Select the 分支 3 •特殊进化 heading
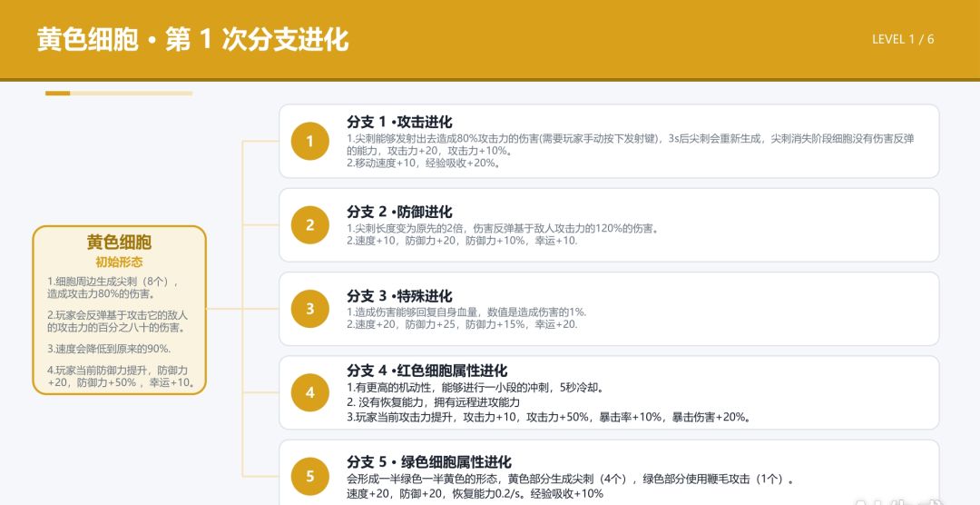Image resolution: width=980 pixels, height=505 pixels. coord(399,295)
